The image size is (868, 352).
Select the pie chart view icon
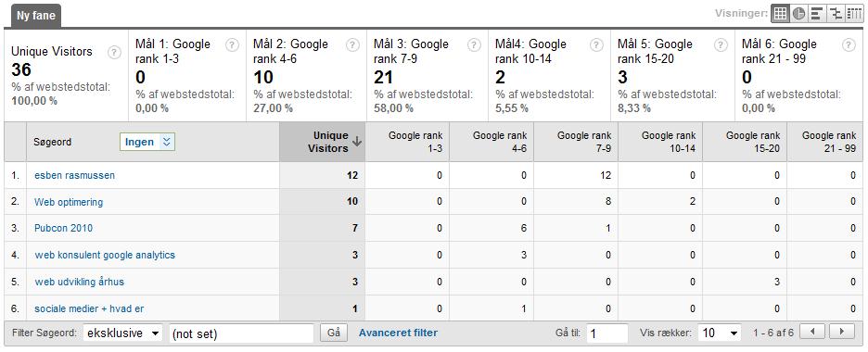pyautogui.click(x=798, y=14)
